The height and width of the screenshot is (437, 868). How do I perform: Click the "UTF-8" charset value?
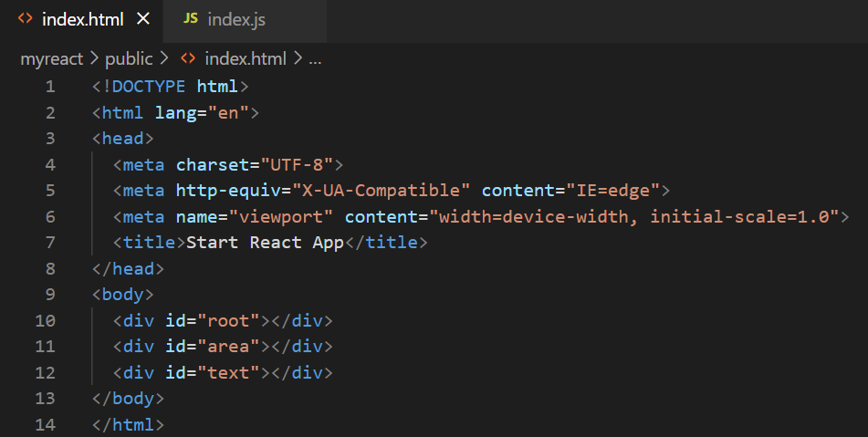click(x=297, y=164)
